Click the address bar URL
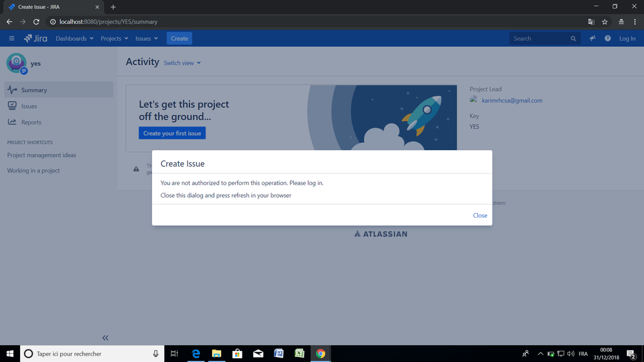The width and height of the screenshot is (644, 362). click(108, 22)
